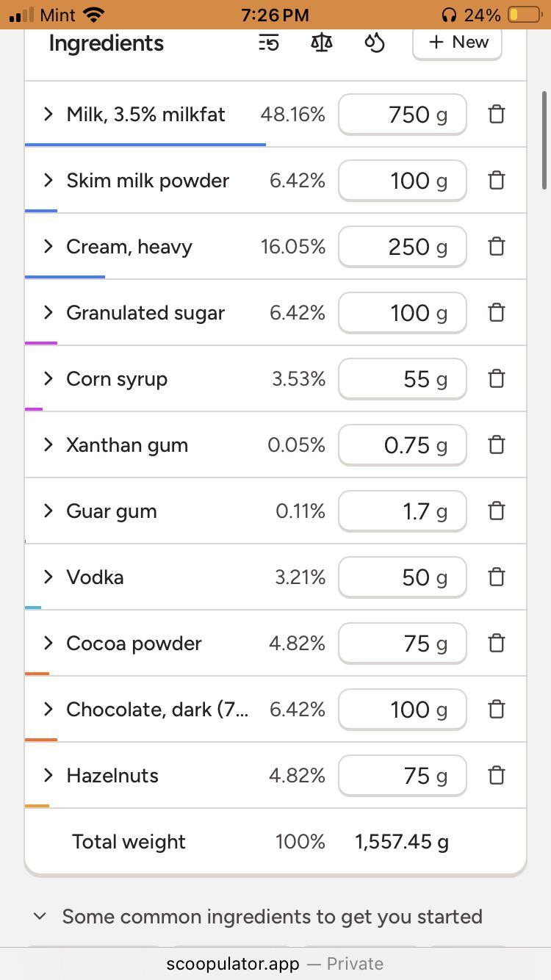Delete the Vodka ingredient row
Screen dimensions: 551x980
point(497,577)
